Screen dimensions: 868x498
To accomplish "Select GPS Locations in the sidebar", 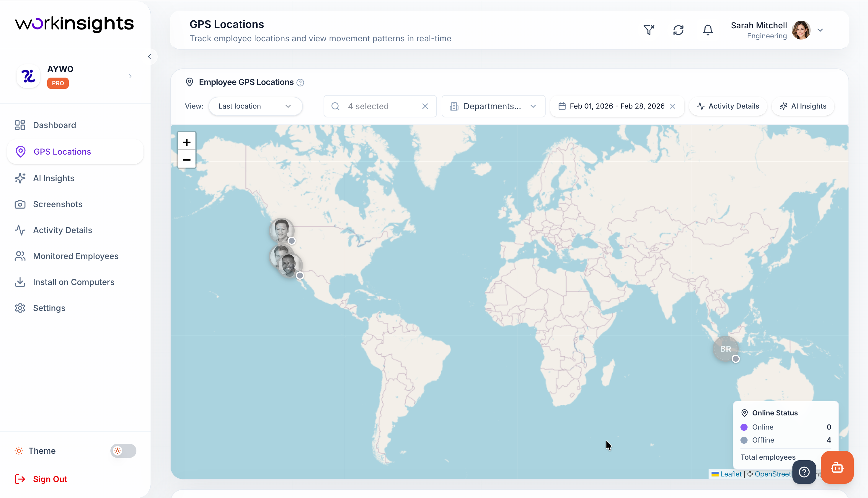I will coord(75,152).
